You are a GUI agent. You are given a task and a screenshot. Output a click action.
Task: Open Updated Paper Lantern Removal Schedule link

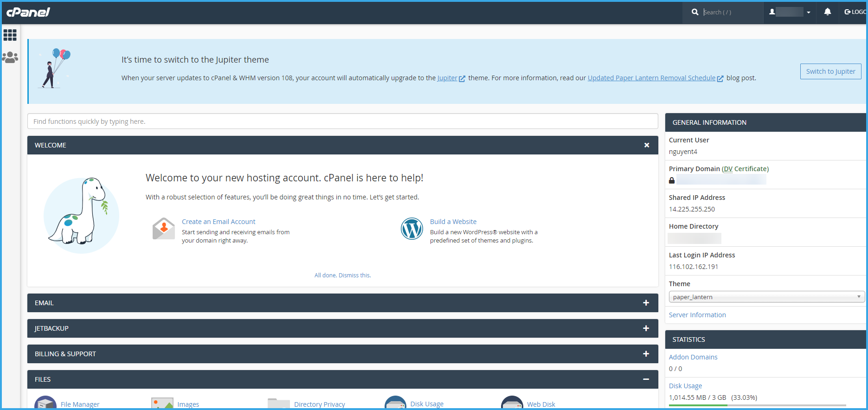point(651,78)
